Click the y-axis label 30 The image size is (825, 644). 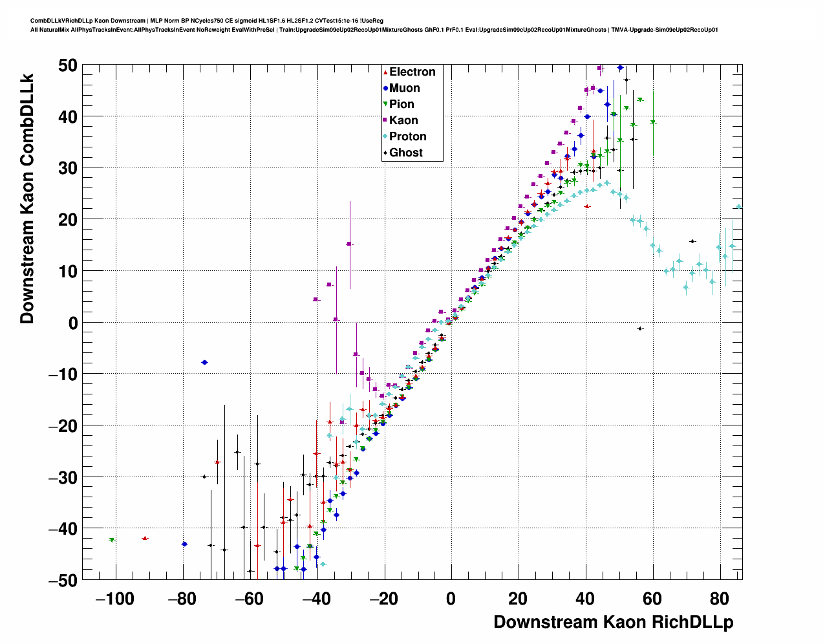pos(67,168)
